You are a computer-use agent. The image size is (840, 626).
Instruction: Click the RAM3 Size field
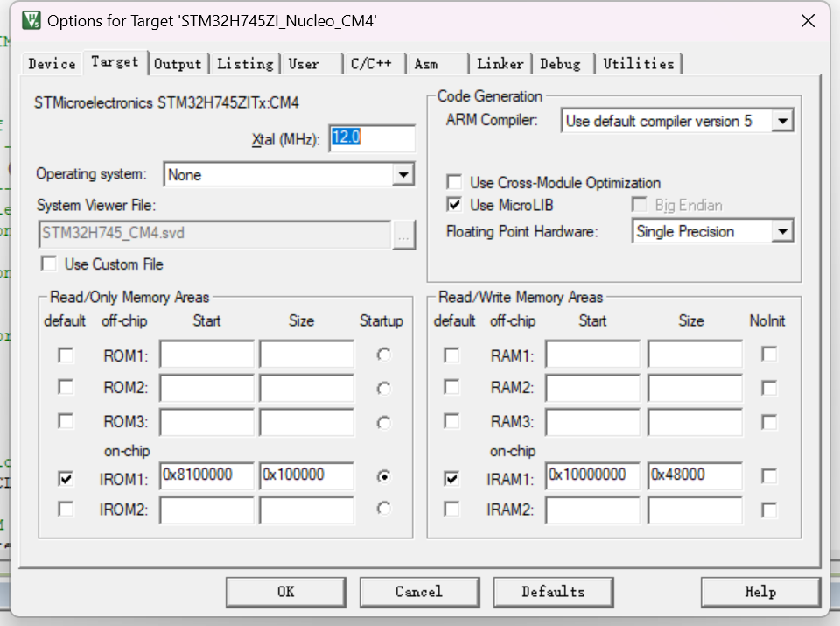pos(696,422)
